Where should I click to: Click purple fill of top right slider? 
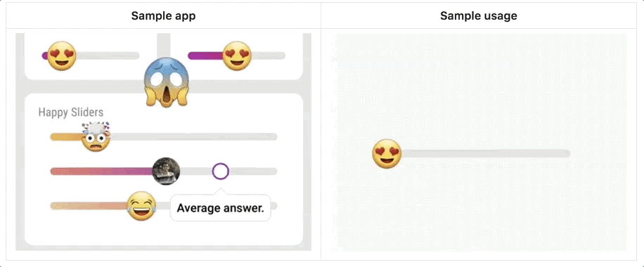point(205,56)
